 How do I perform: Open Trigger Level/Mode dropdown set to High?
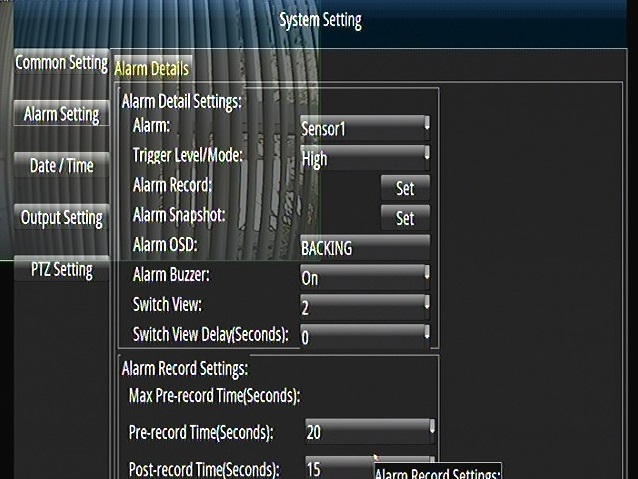(365, 158)
